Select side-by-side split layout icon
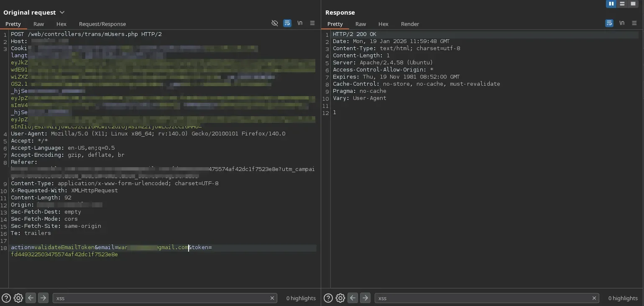644x306 pixels. pyautogui.click(x=611, y=4)
